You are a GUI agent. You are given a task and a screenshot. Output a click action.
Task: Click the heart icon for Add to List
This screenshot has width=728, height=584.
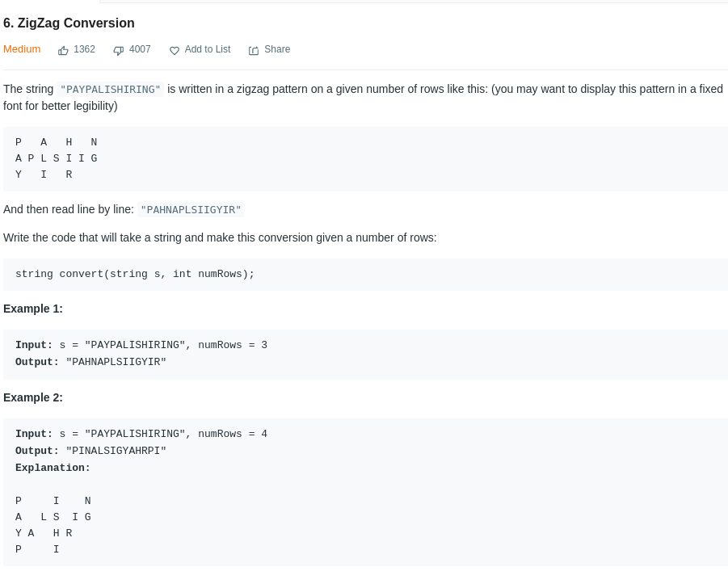point(174,51)
